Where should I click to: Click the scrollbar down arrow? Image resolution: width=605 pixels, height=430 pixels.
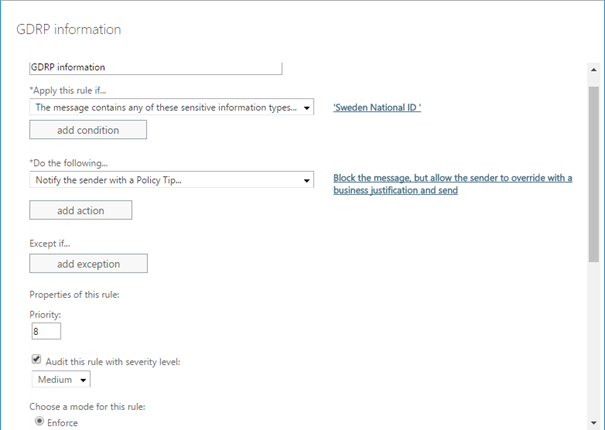point(594,423)
